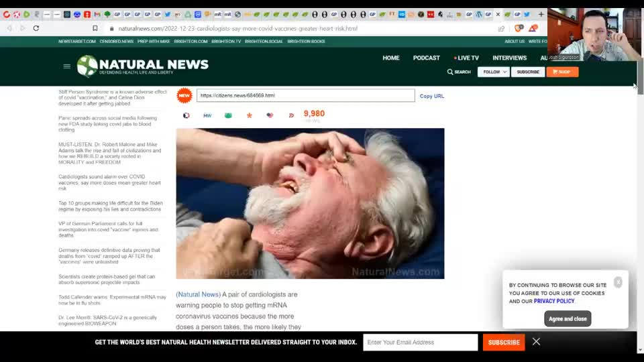This screenshot has height=362, width=644.
Task: Click the (Natural News) link in article
Action: (199, 294)
